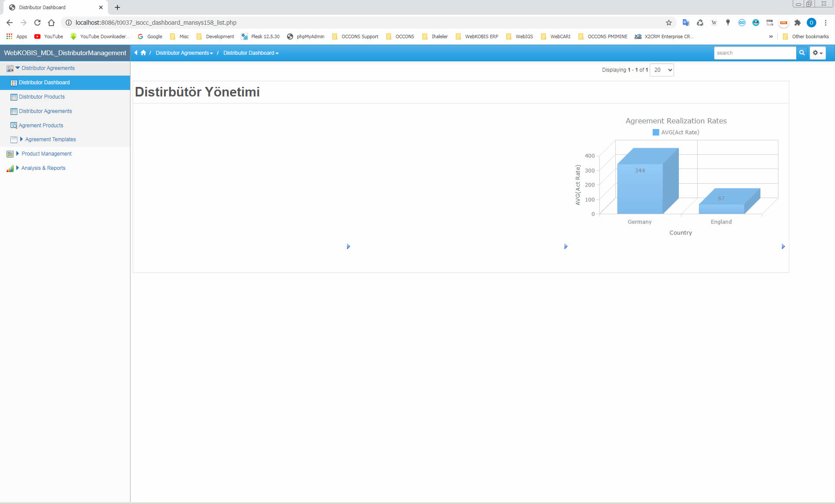This screenshot has height=504, width=835.
Task: Open Ihaleler bookmarks folder
Action: point(435,36)
